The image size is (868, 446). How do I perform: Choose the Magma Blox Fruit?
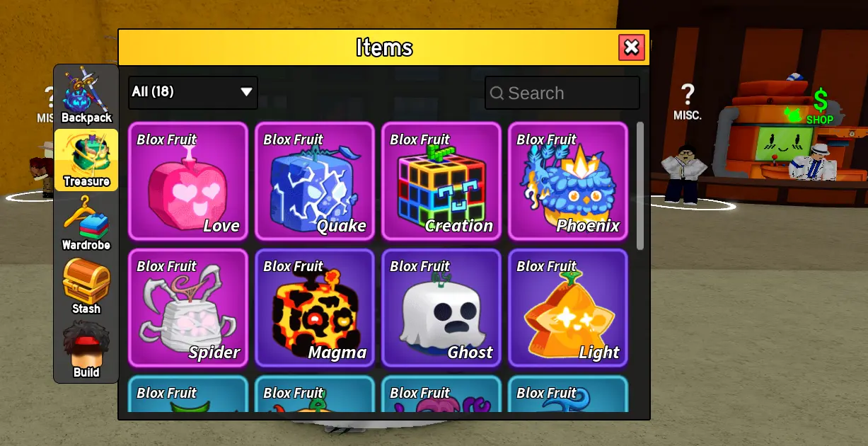[315, 308]
